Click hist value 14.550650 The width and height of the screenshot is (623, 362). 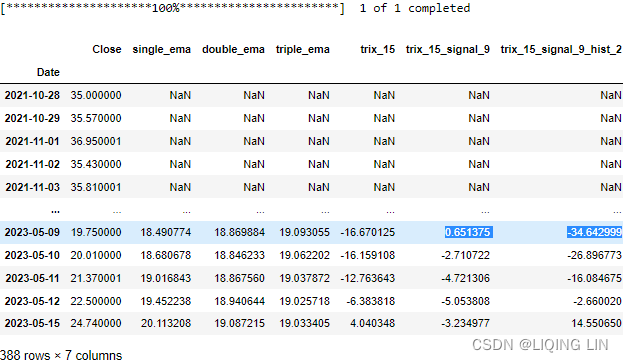point(596,323)
